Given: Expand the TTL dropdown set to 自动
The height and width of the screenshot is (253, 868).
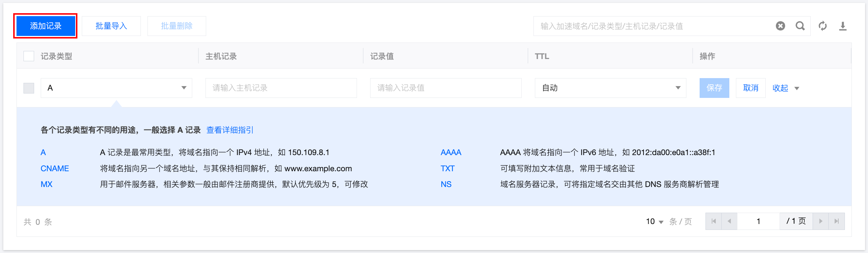Looking at the screenshot, I should coord(610,88).
